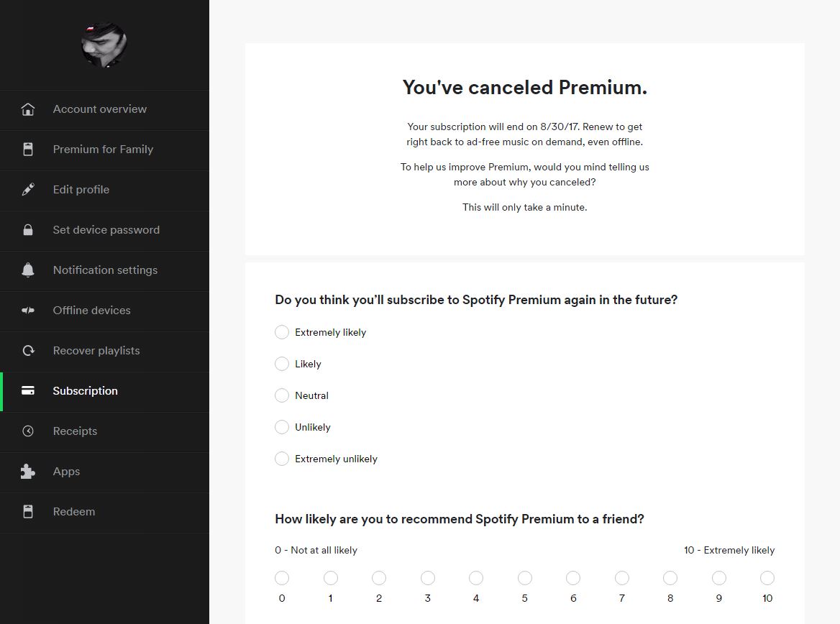Viewport: 840px width, 624px height.
Task: Click the Account overview home icon
Action: tap(27, 109)
